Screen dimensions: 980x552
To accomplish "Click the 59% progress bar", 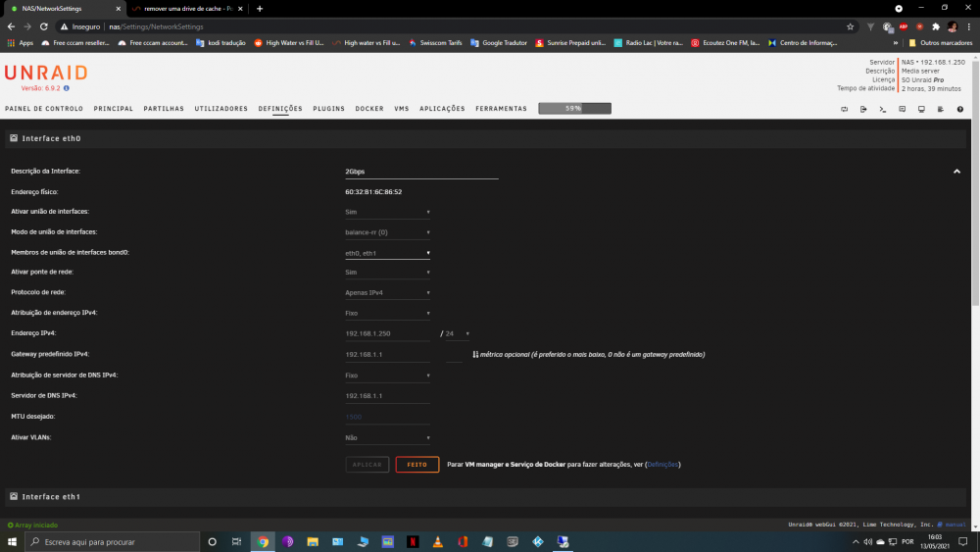I will click(x=574, y=108).
